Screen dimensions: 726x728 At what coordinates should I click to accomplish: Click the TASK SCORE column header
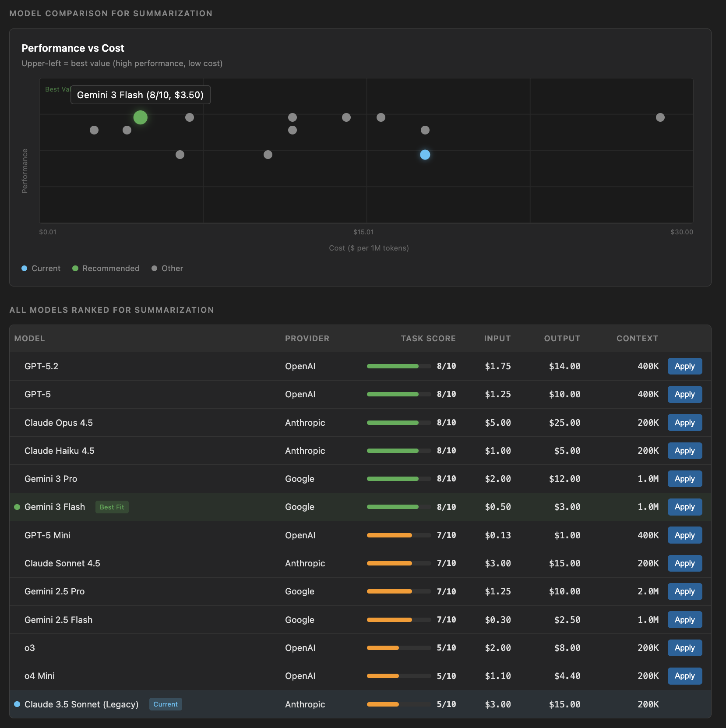tap(428, 339)
